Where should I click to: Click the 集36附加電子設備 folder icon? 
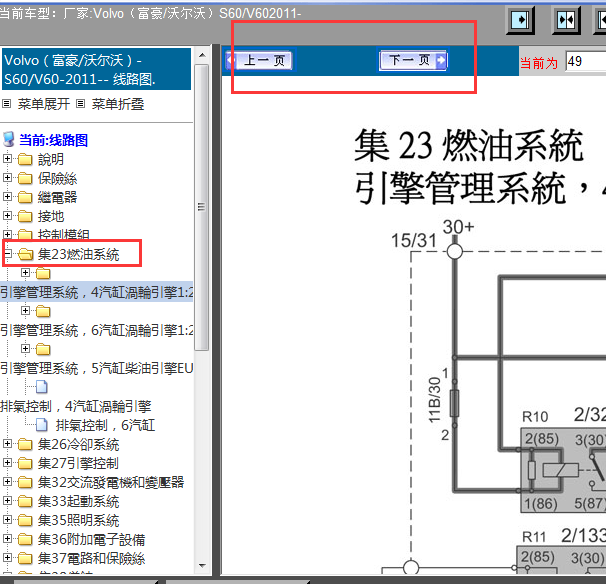[25, 539]
